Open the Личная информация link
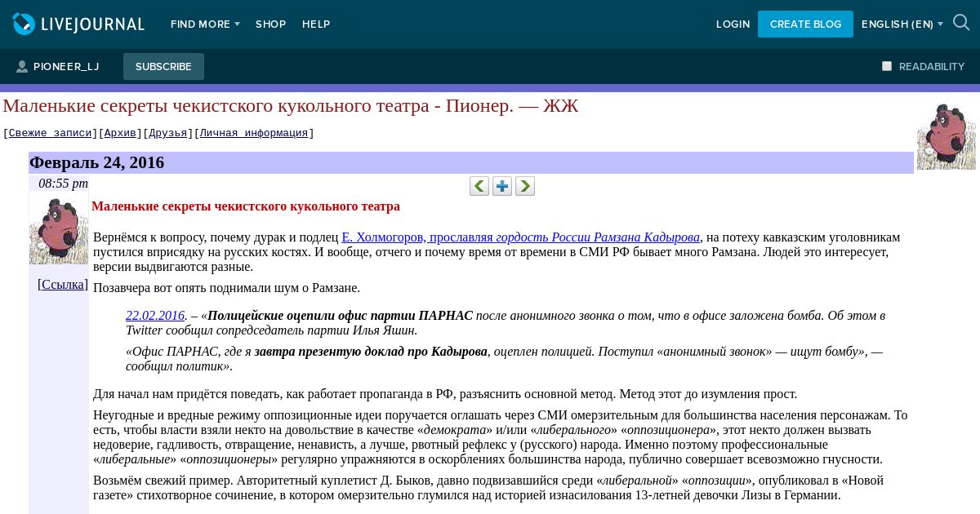The height and width of the screenshot is (514, 980). pos(254,133)
